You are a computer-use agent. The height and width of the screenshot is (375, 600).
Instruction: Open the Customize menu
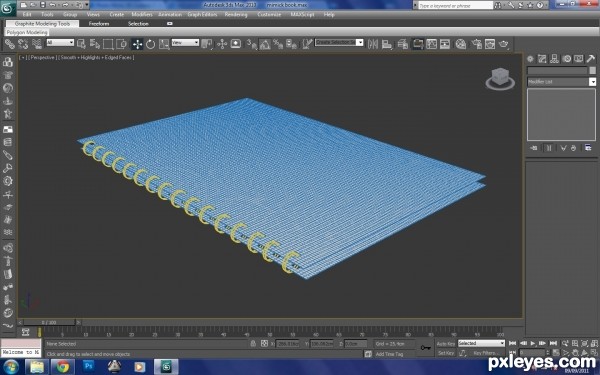click(269, 15)
